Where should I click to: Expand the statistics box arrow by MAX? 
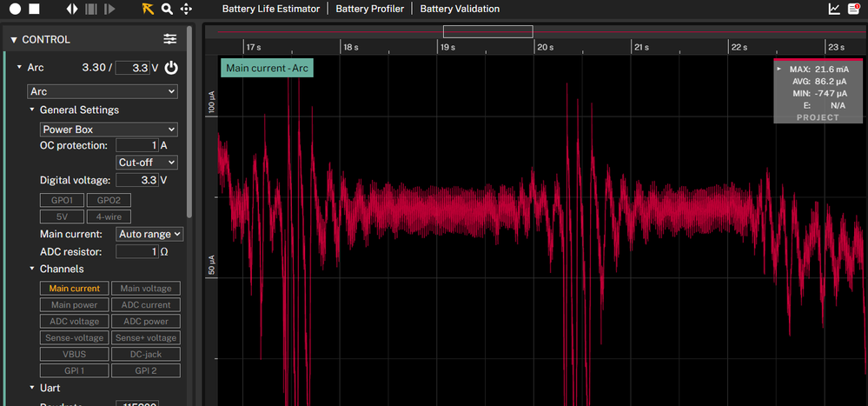(x=779, y=69)
